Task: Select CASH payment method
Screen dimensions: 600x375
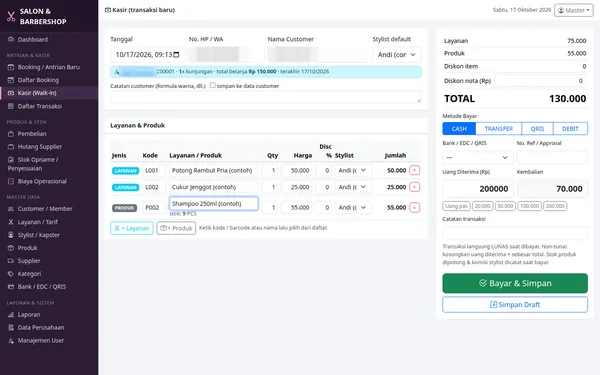Action: [459, 129]
